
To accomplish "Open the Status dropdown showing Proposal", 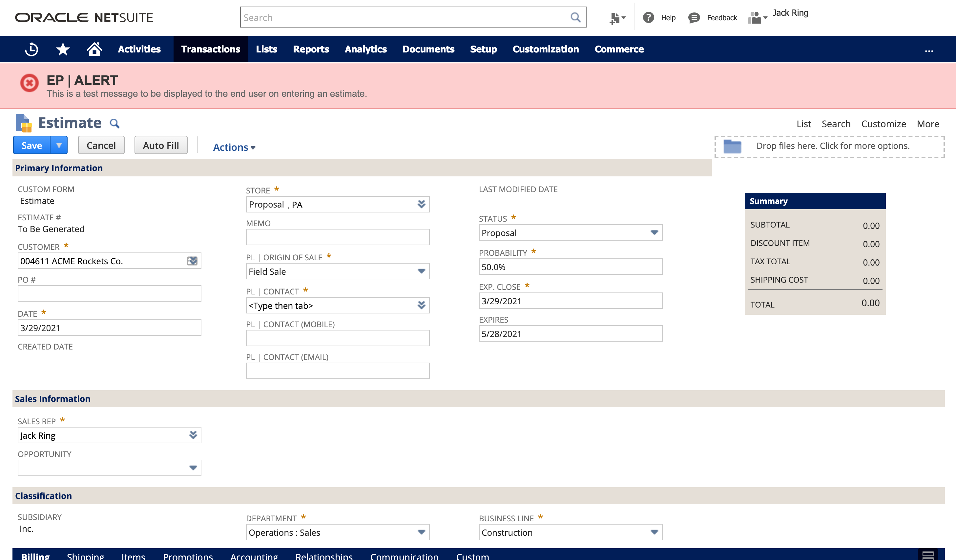I will click(x=654, y=232).
